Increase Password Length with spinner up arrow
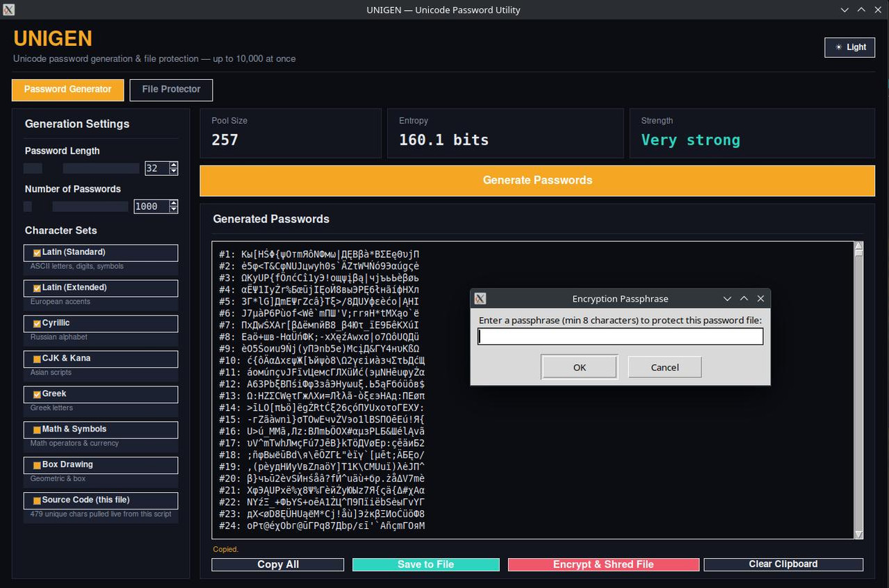 174,165
